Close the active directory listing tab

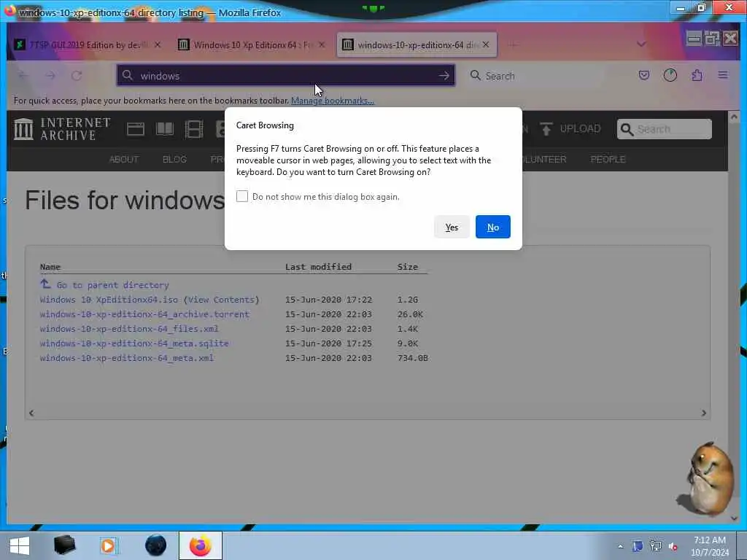485,44
